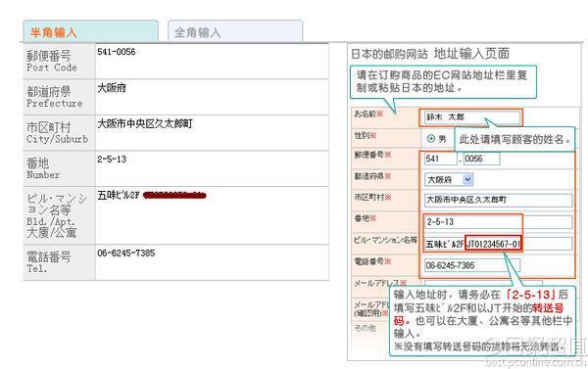588x369 pixels.
Task: Select the Number value 2-5-13 in table
Action: [x=112, y=160]
